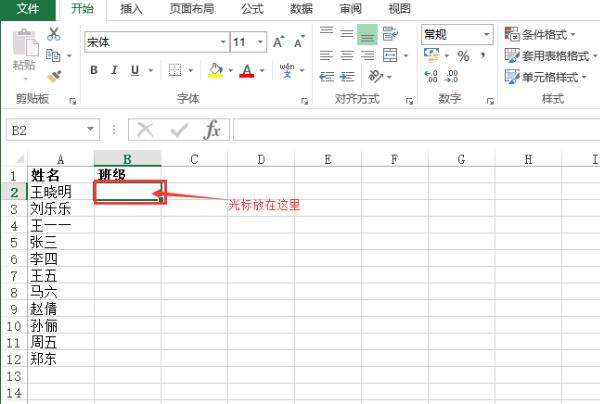This screenshot has height=404, width=600.
Task: Switch to 视图 View tab
Action: [x=399, y=8]
